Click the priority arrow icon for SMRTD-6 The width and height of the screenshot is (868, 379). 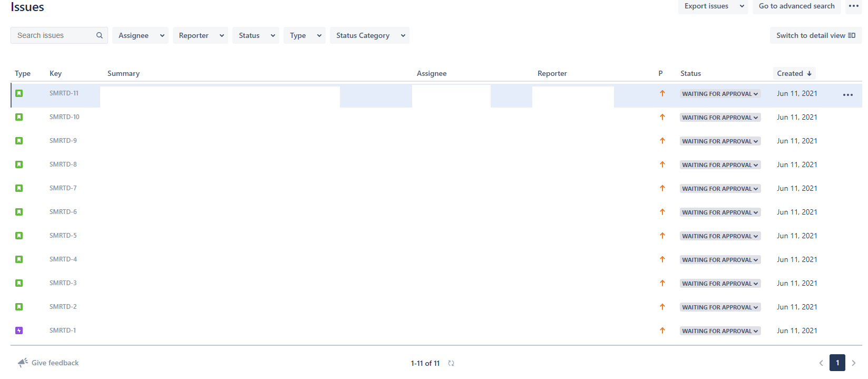[662, 212]
